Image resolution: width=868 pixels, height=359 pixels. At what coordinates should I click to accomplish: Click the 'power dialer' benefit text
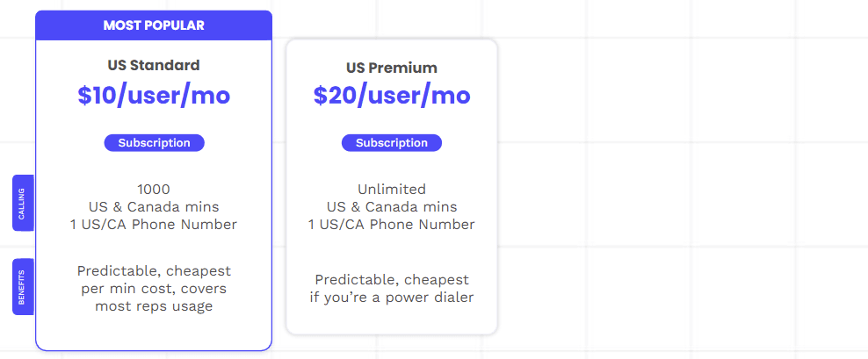(x=392, y=298)
